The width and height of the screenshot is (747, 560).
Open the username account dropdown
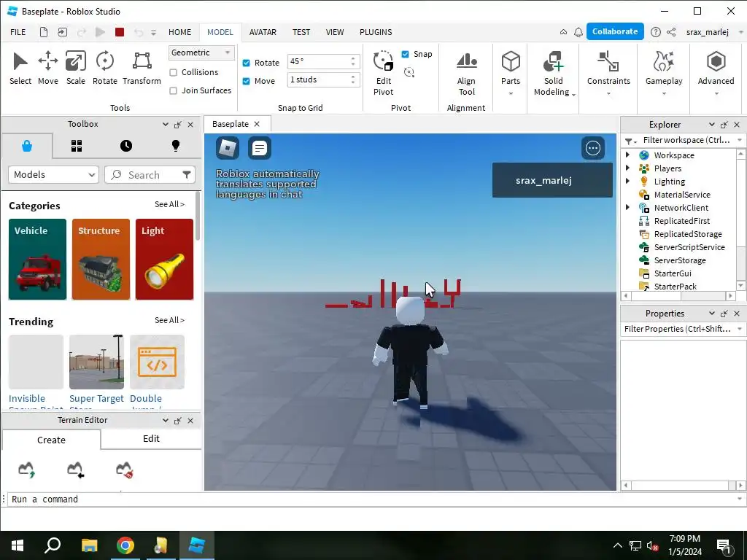click(x=741, y=32)
